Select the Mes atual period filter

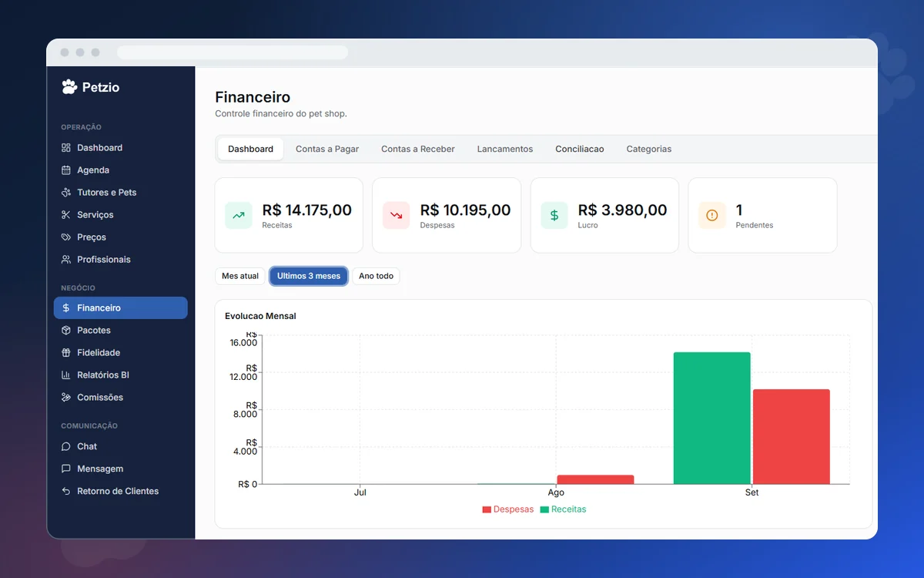240,276
